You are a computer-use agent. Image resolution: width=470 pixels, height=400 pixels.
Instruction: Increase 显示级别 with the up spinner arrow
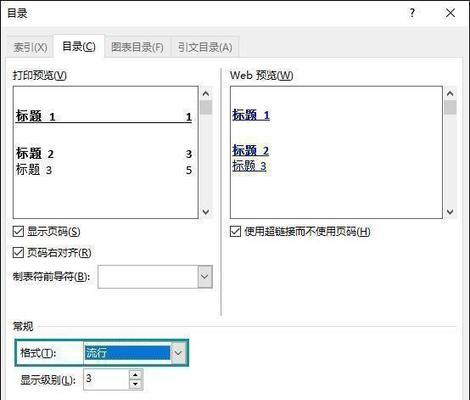pyautogui.click(x=136, y=375)
